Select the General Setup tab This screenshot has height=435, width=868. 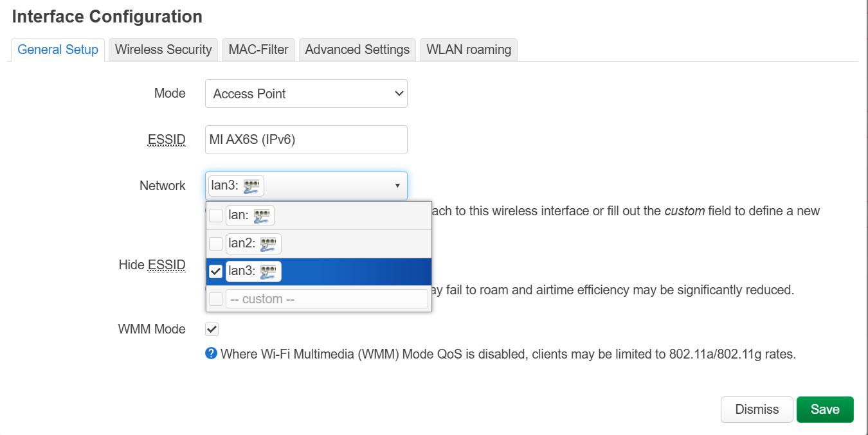click(58, 49)
